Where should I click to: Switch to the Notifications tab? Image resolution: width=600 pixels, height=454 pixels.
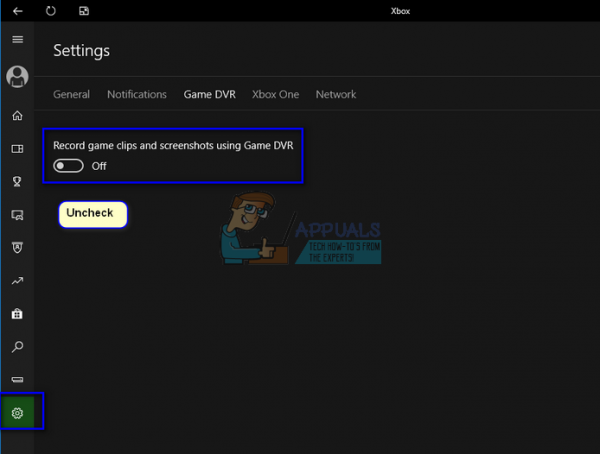pyautogui.click(x=137, y=94)
